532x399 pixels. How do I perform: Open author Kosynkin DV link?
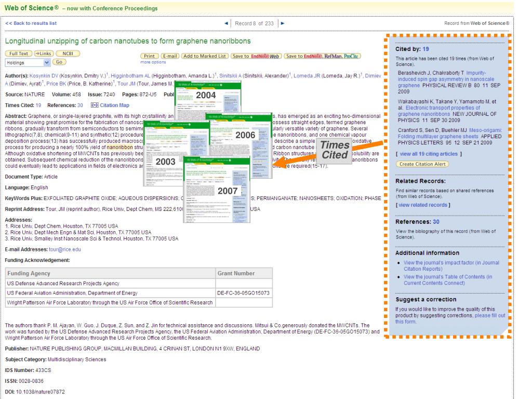tap(44, 76)
